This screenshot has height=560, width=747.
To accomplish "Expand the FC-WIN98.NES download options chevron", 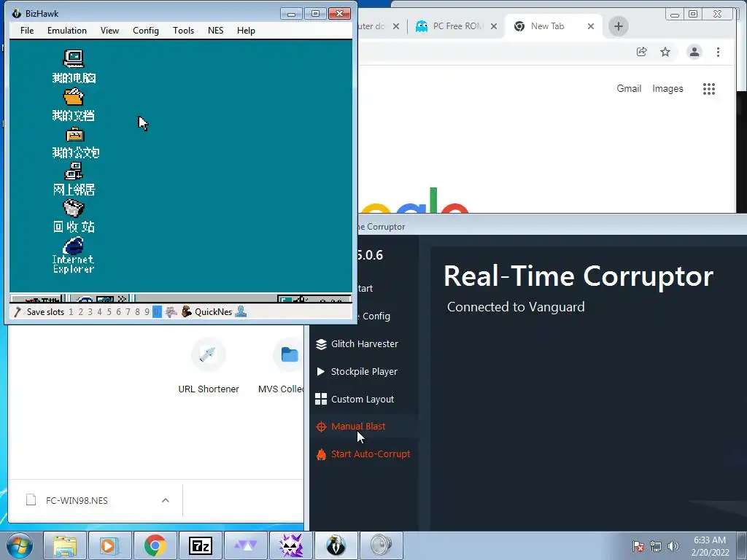I will point(166,500).
